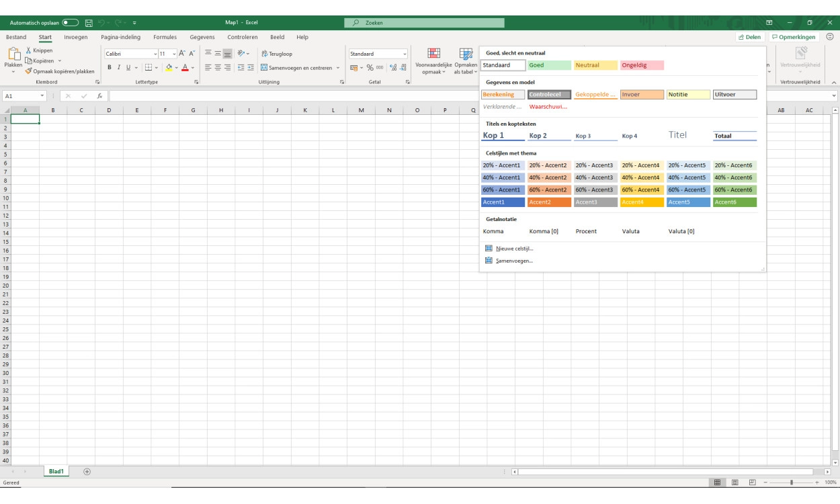Image resolution: width=840 pixels, height=504 pixels.
Task: Expand the Standaard number format dropdown
Action: tap(405, 54)
